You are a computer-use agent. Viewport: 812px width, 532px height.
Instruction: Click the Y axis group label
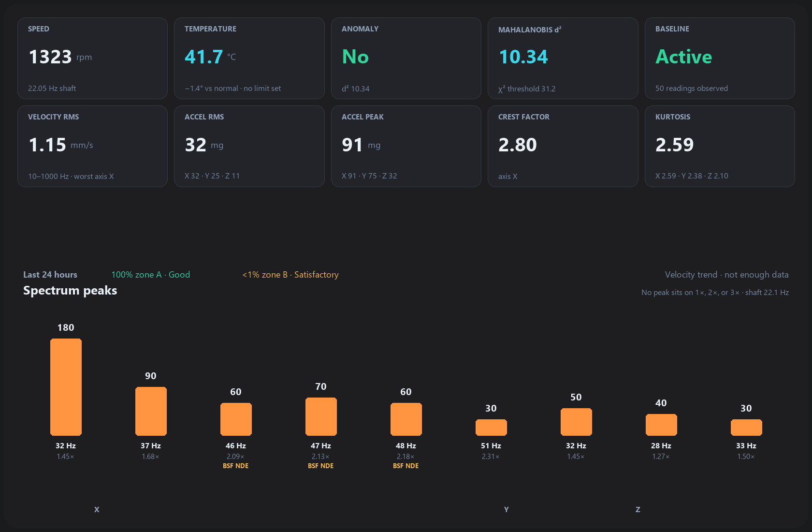(x=507, y=509)
